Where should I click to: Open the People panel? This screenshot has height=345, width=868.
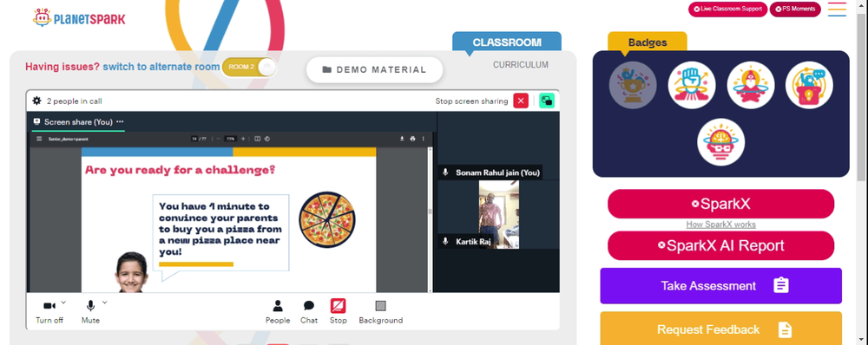tap(278, 311)
